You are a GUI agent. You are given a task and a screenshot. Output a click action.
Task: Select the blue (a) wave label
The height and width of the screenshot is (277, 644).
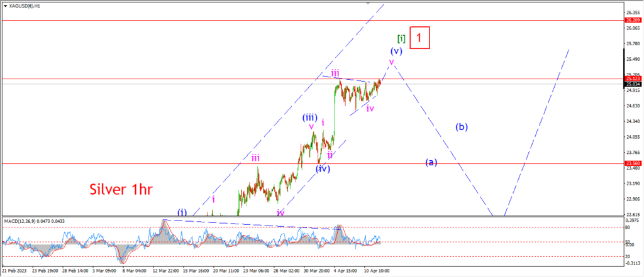click(431, 162)
